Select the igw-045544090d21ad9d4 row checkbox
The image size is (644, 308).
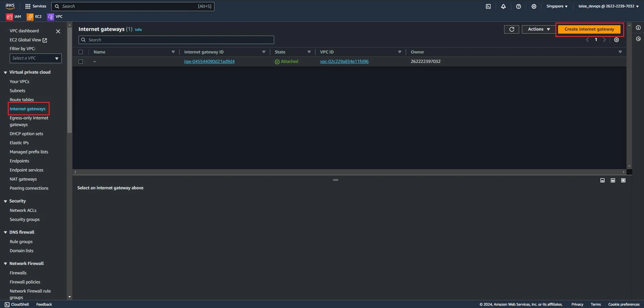[x=80, y=62]
